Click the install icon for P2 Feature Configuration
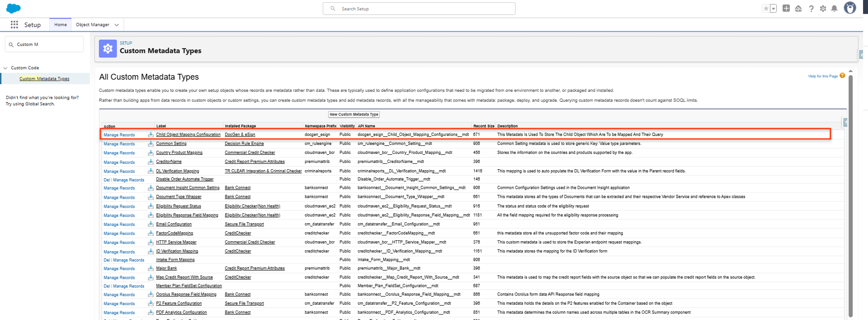The image size is (868, 320). 151,303
